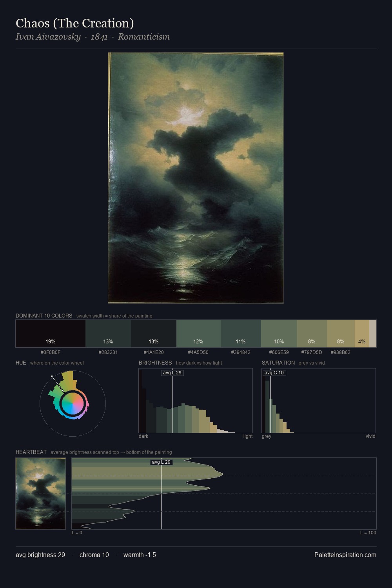Select the #283231 swatch in the palette

point(108,334)
